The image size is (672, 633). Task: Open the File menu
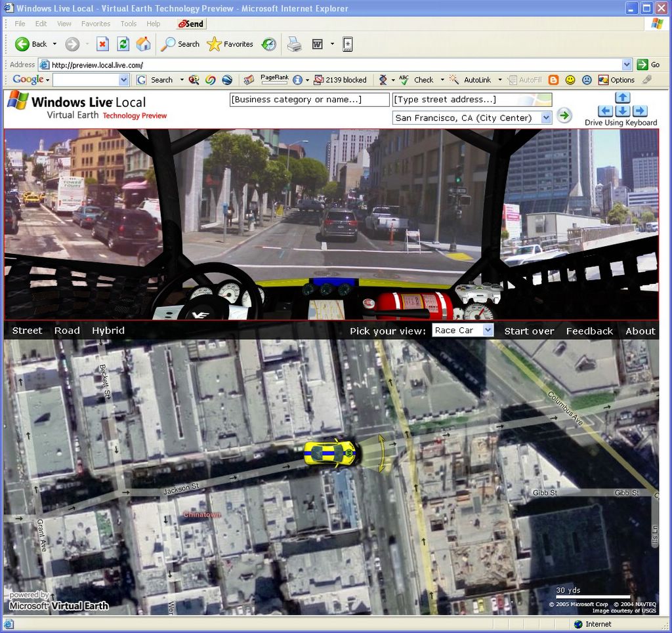point(20,24)
